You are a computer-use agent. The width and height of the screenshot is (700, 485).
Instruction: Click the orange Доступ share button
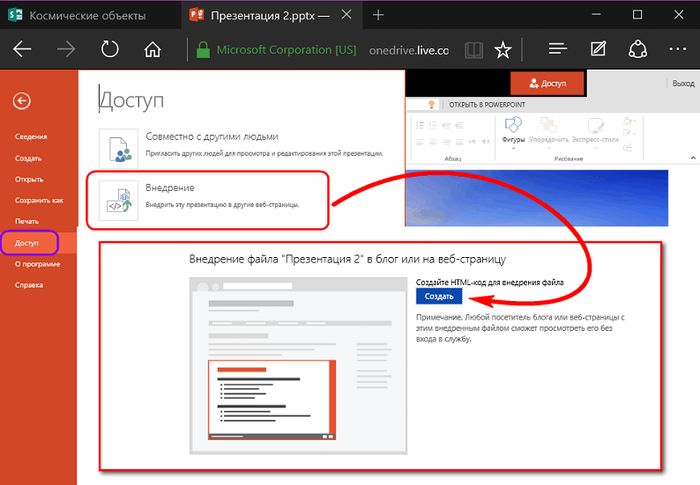[547, 84]
